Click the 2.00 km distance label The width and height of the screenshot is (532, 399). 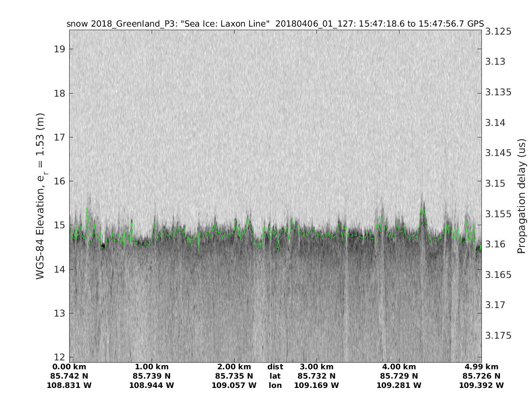pyautogui.click(x=234, y=367)
